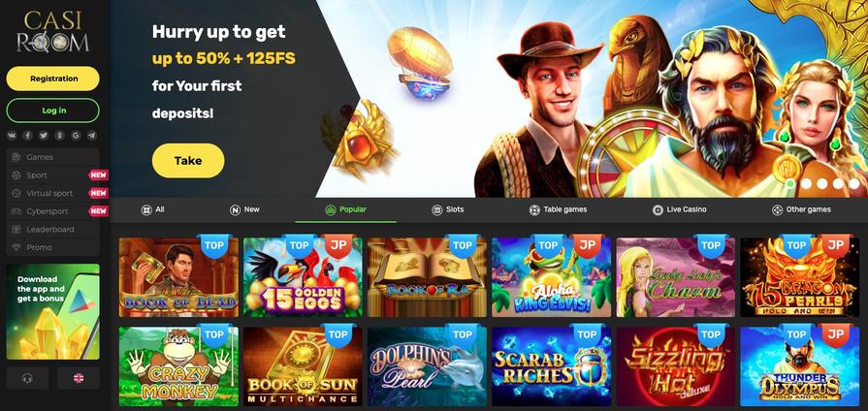
Task: Switch to the Table games tab
Action: [558, 209]
